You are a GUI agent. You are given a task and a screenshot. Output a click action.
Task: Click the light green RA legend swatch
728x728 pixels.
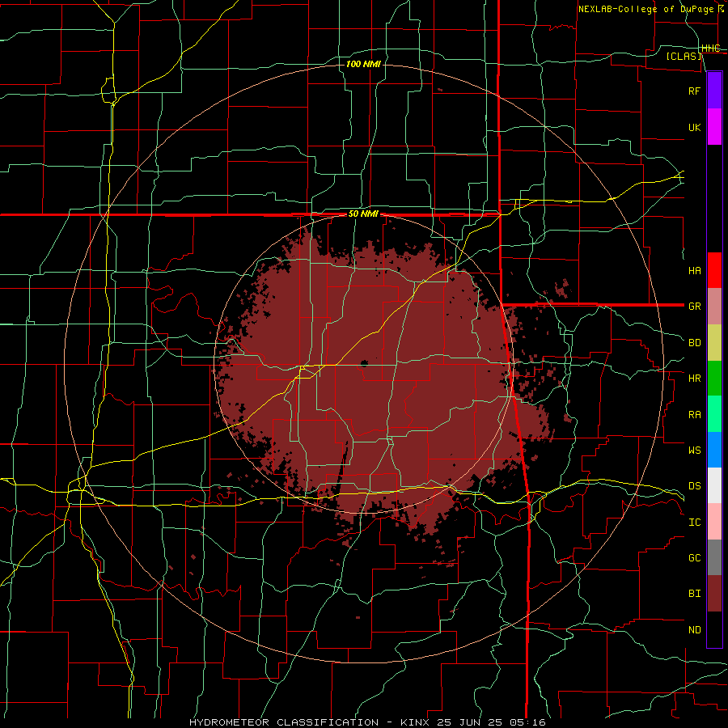pos(714,414)
